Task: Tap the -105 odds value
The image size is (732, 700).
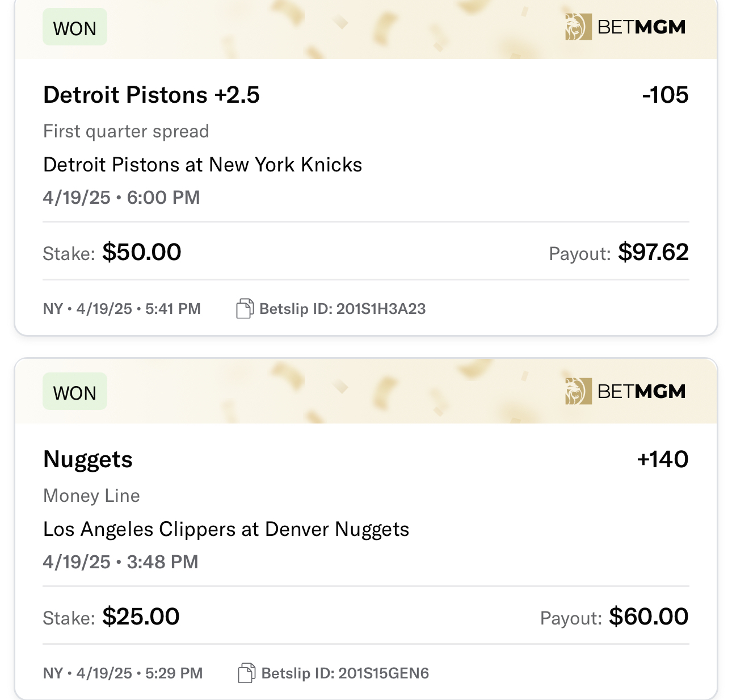Action: [665, 95]
